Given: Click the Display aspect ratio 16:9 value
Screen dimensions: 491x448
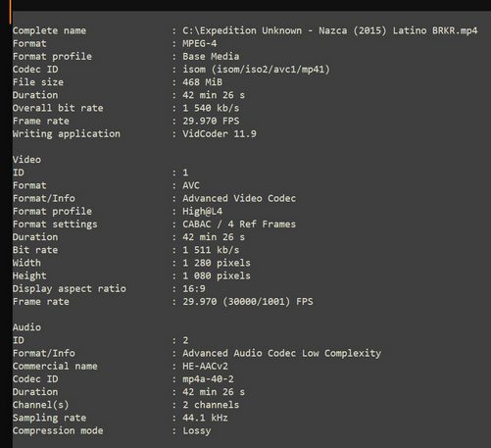Looking at the screenshot, I should (x=194, y=288).
